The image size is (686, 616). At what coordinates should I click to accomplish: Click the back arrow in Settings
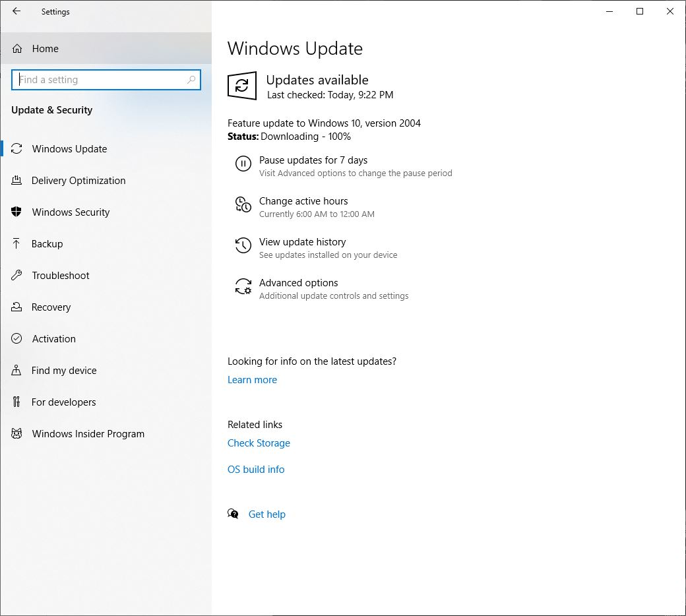(16, 11)
